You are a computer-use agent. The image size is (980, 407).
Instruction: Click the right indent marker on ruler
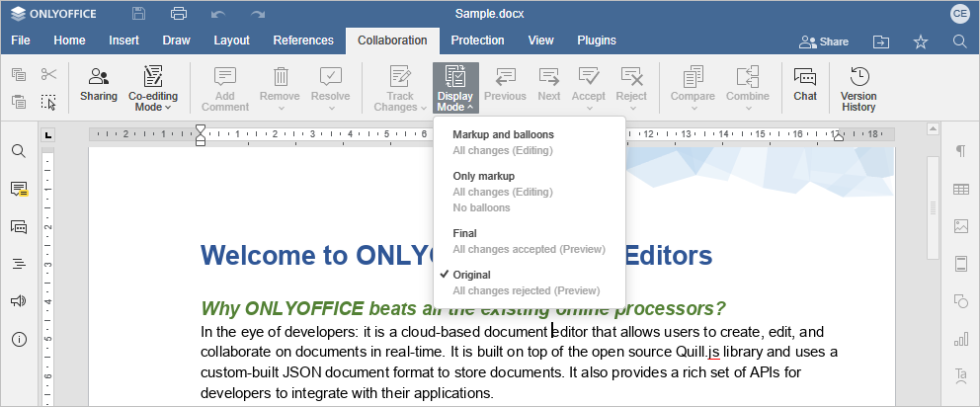click(x=838, y=137)
